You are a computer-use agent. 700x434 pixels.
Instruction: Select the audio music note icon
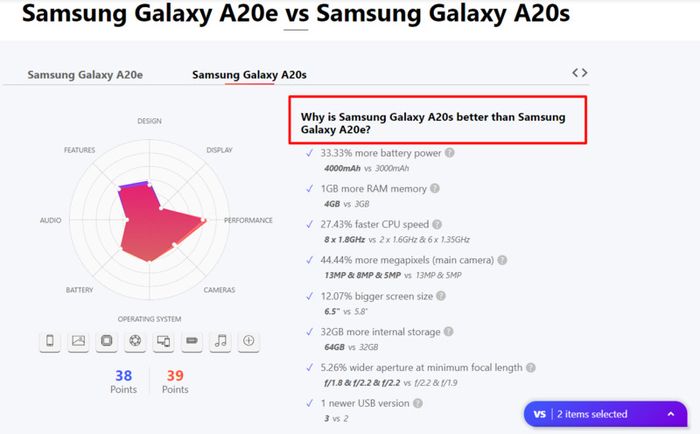(x=221, y=342)
